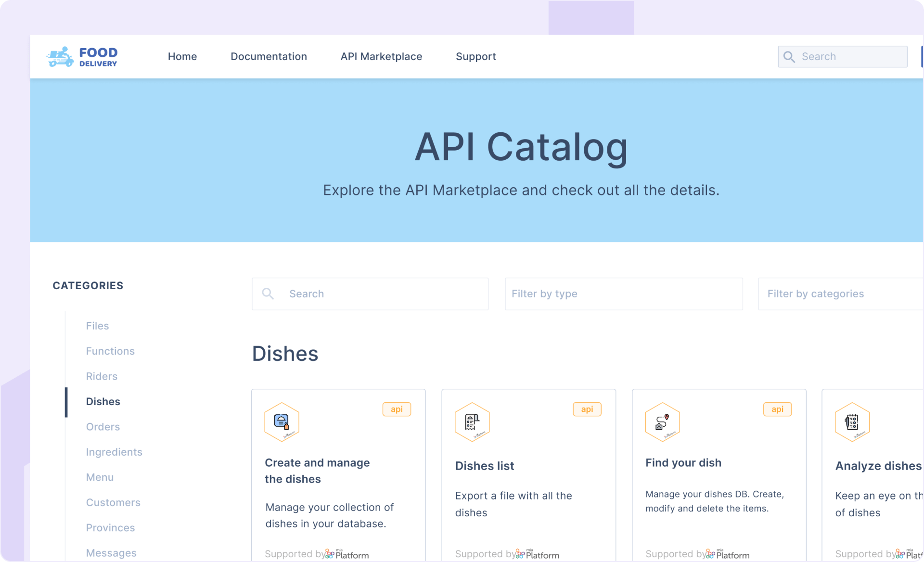
Task: Click the hexagon icon on the Analyze dishes card
Action: pos(853,422)
